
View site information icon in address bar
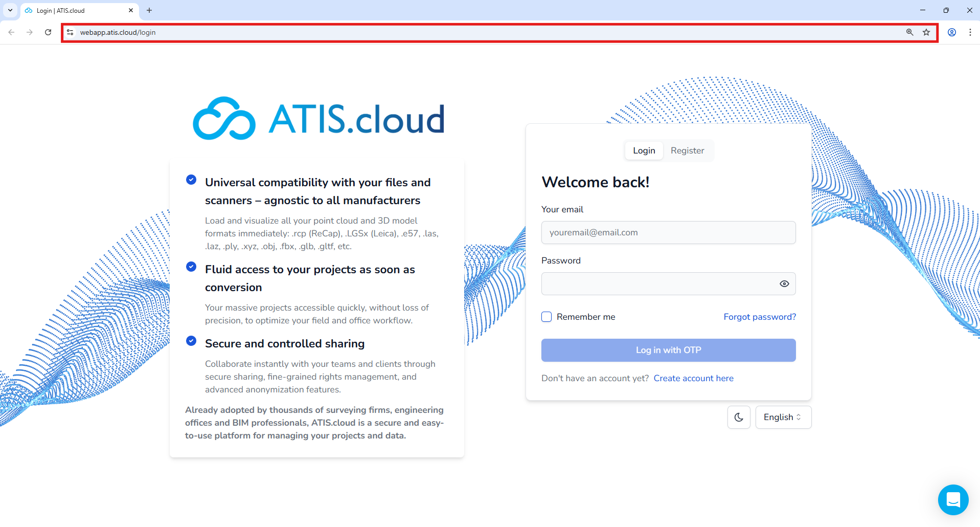pos(70,32)
